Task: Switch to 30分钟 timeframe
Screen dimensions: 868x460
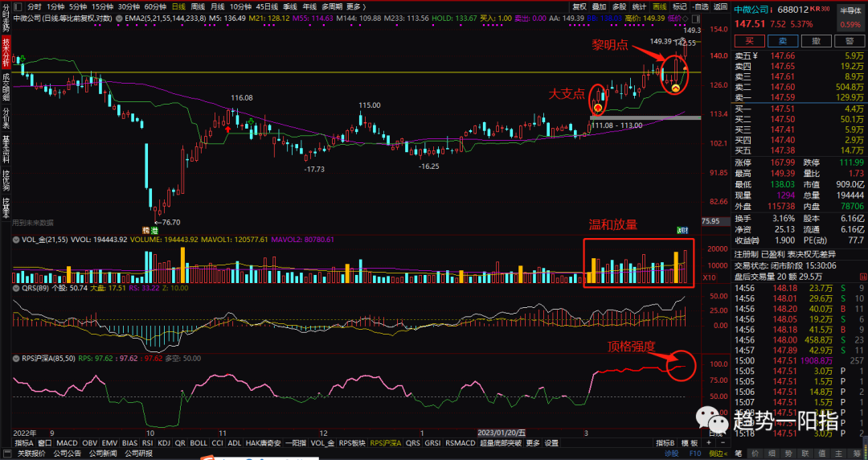Action: [x=129, y=6]
